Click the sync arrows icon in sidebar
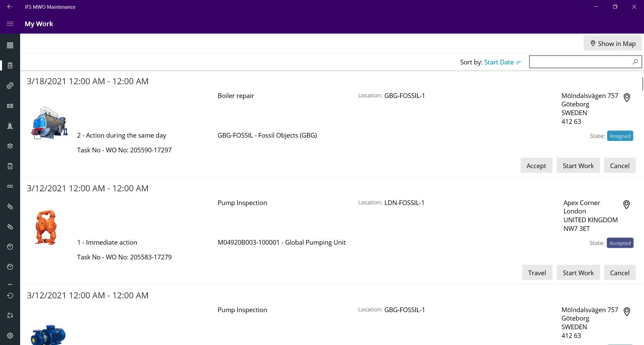The width and height of the screenshot is (644, 345). click(10, 315)
